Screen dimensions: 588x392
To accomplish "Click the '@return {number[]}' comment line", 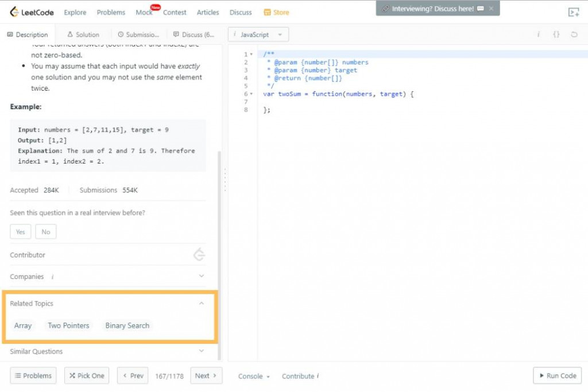I will [304, 78].
